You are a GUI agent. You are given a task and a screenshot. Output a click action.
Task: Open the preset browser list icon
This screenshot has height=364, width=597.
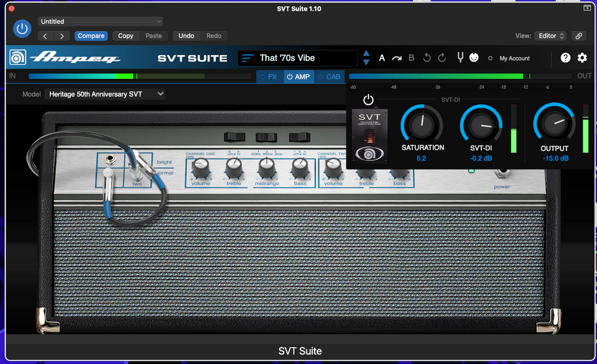coord(248,58)
